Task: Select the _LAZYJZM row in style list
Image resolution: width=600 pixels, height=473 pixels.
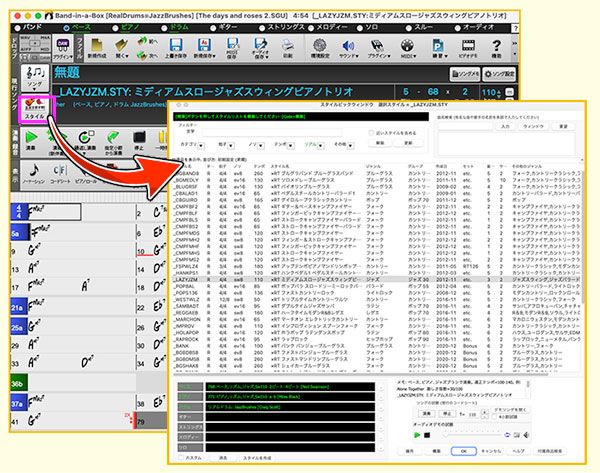Action: 378,279
